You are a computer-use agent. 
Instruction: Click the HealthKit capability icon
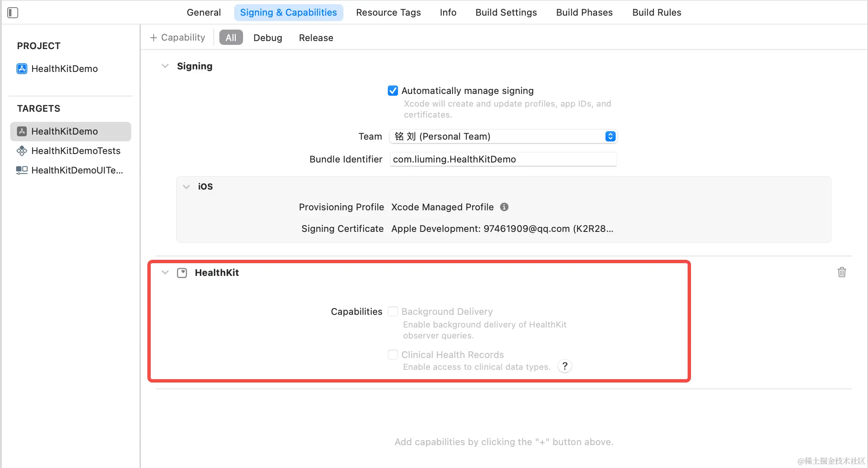182,273
